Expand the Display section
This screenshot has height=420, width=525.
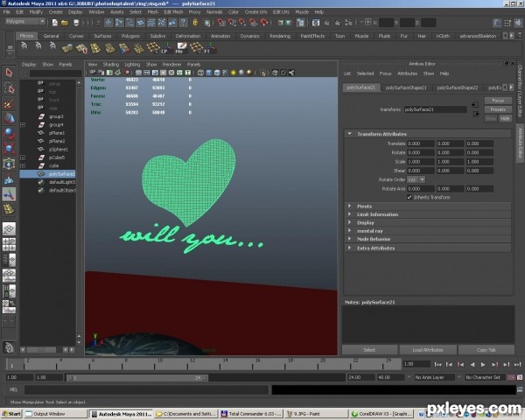(x=349, y=222)
